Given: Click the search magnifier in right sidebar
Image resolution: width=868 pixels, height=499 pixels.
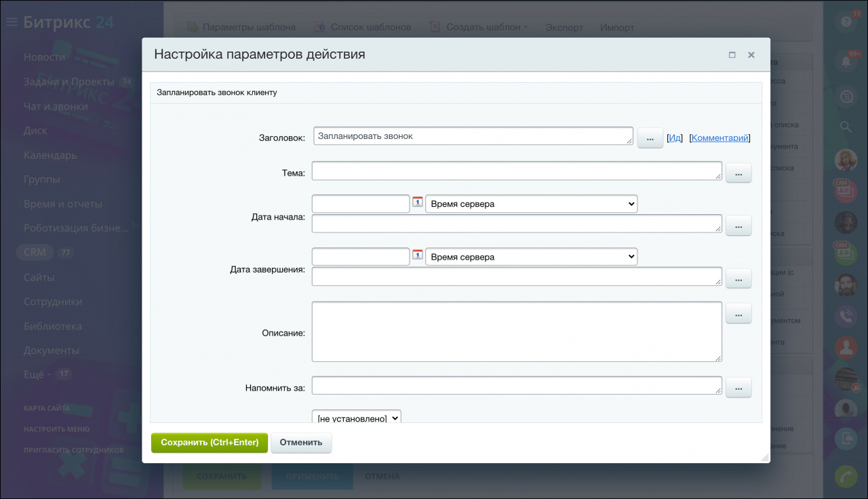Looking at the screenshot, I should [x=846, y=126].
